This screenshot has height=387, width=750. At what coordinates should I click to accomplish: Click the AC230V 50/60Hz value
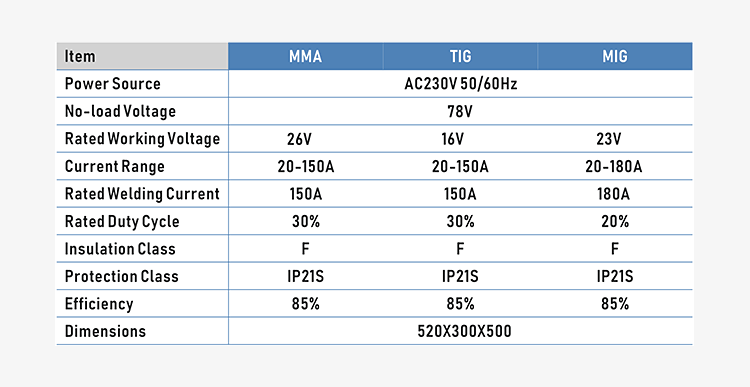coord(461,84)
